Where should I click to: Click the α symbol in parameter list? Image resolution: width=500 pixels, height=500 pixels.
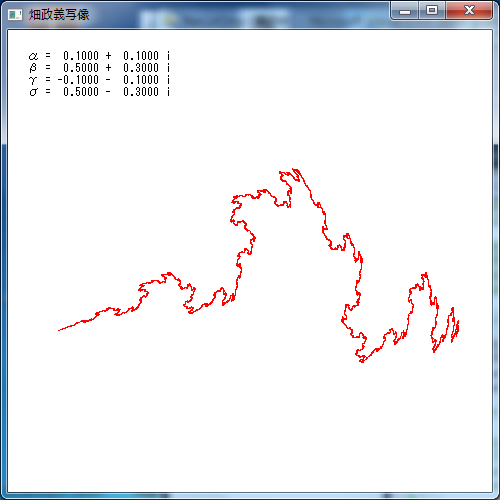point(33,56)
